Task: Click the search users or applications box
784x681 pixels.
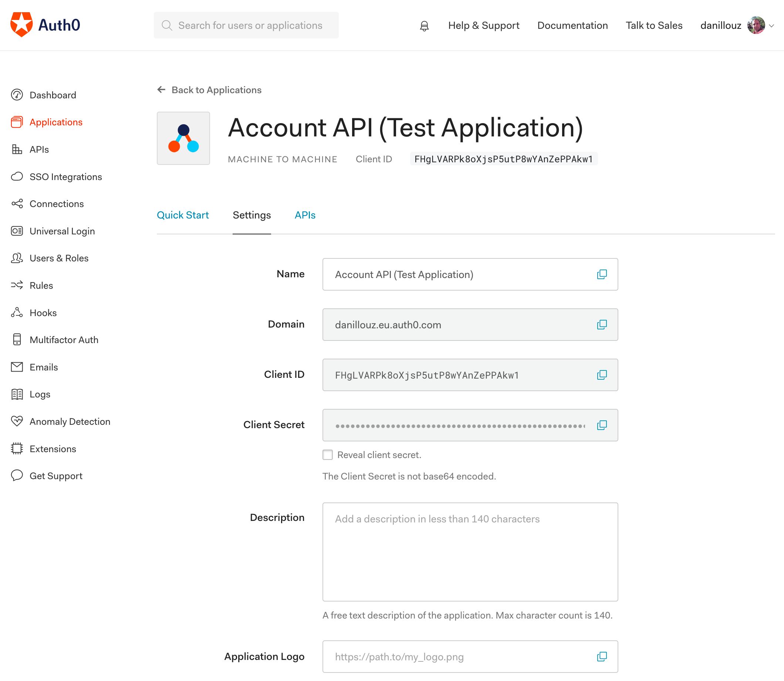Action: (x=246, y=26)
